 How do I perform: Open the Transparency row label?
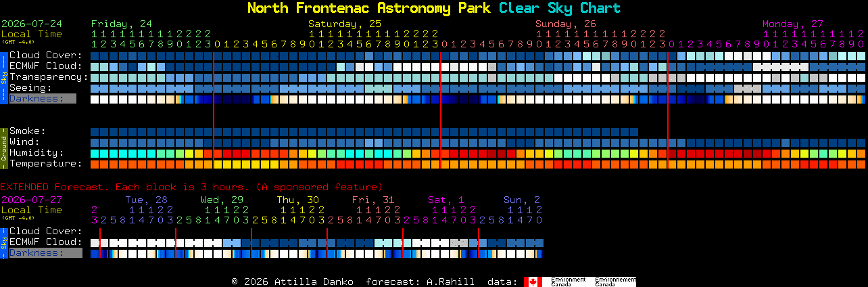point(49,77)
